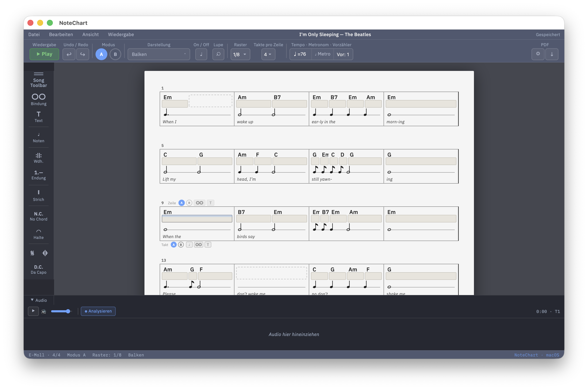Click the audio drop zone "Audio hier hineinziehen"
This screenshot has width=588, height=390.
click(x=294, y=334)
